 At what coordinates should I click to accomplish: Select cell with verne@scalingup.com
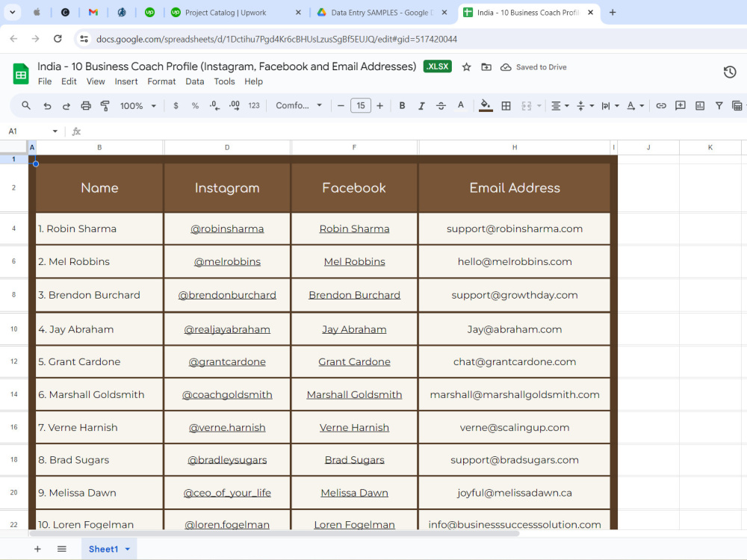[515, 427]
